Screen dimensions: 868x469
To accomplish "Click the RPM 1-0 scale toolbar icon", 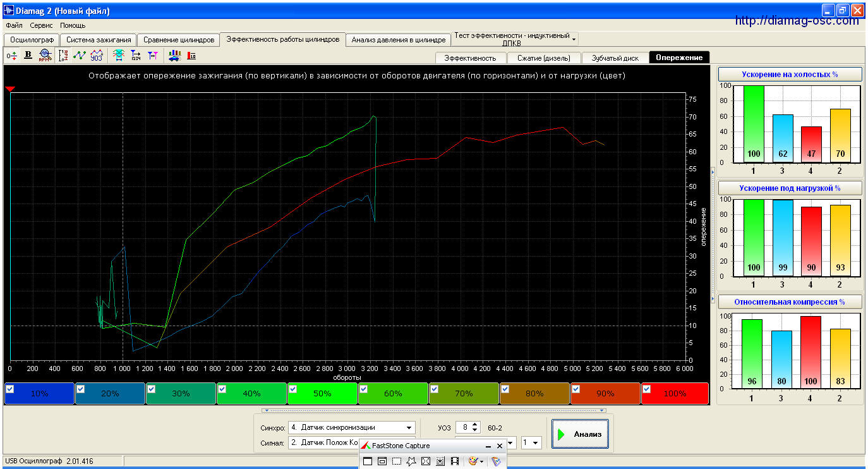I will pyautogui.click(x=64, y=56).
